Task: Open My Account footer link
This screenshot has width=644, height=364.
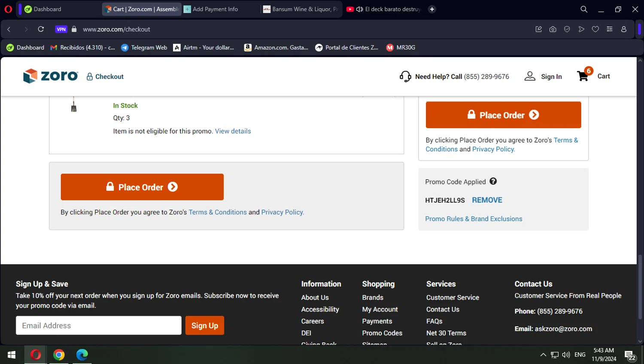Action: click(x=380, y=309)
